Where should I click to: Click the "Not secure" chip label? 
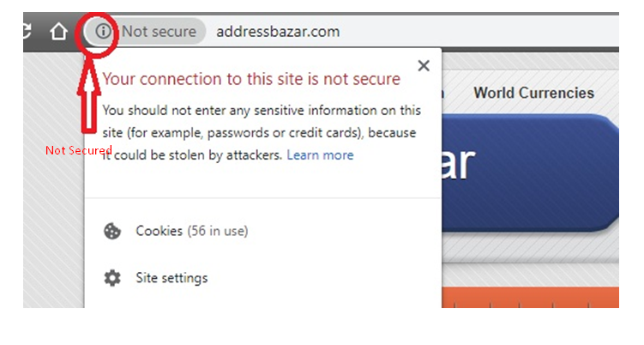[x=159, y=33]
